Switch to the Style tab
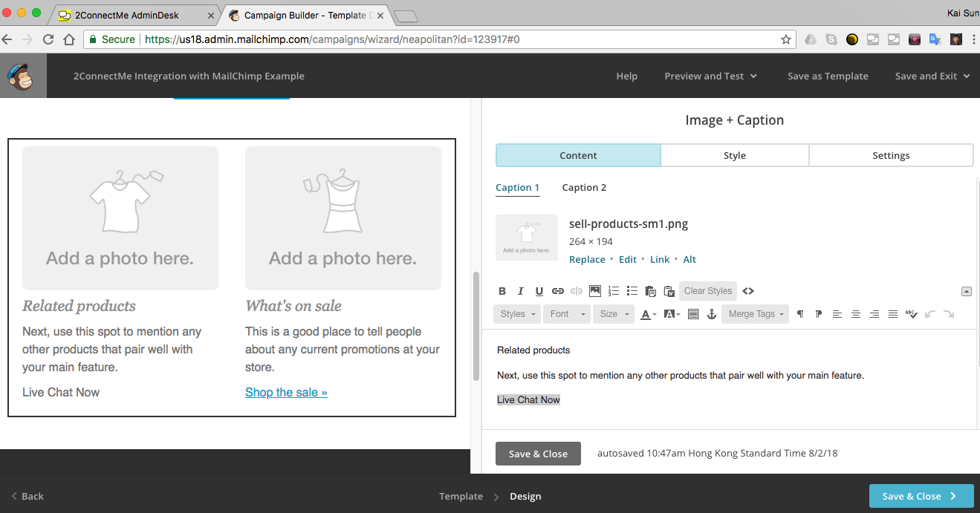This screenshot has height=513, width=980. coord(734,156)
